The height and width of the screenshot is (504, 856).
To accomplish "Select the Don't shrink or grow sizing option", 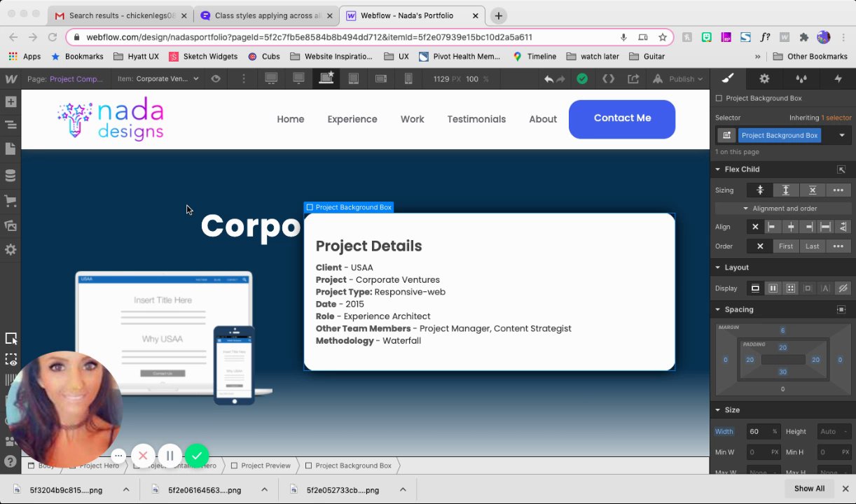I will pyautogui.click(x=813, y=190).
